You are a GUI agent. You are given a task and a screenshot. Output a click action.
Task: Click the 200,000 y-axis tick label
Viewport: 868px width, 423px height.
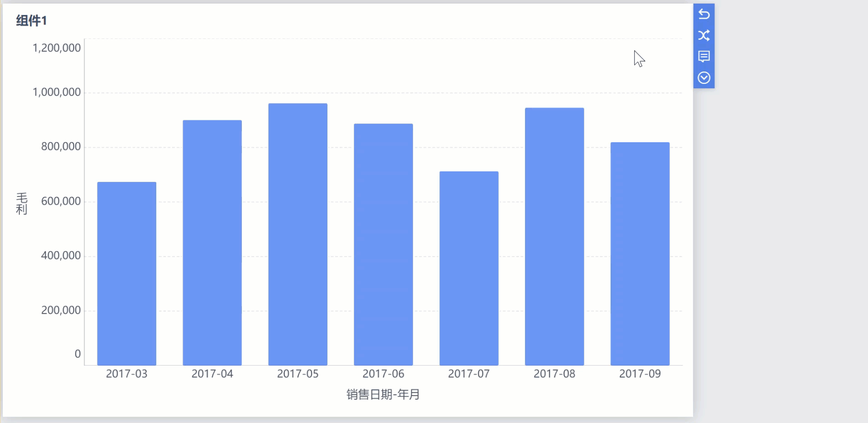click(61, 310)
